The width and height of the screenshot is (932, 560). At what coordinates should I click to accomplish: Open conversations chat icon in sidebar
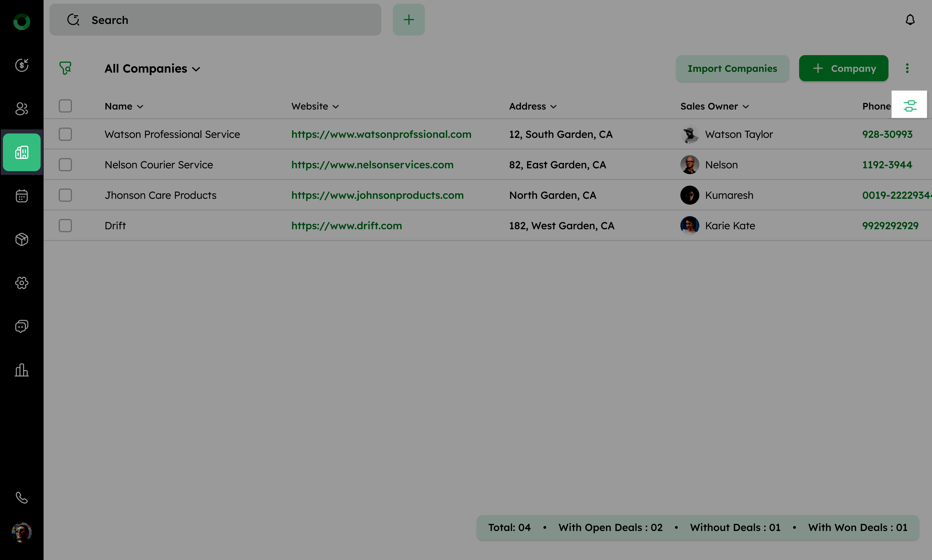click(21, 326)
